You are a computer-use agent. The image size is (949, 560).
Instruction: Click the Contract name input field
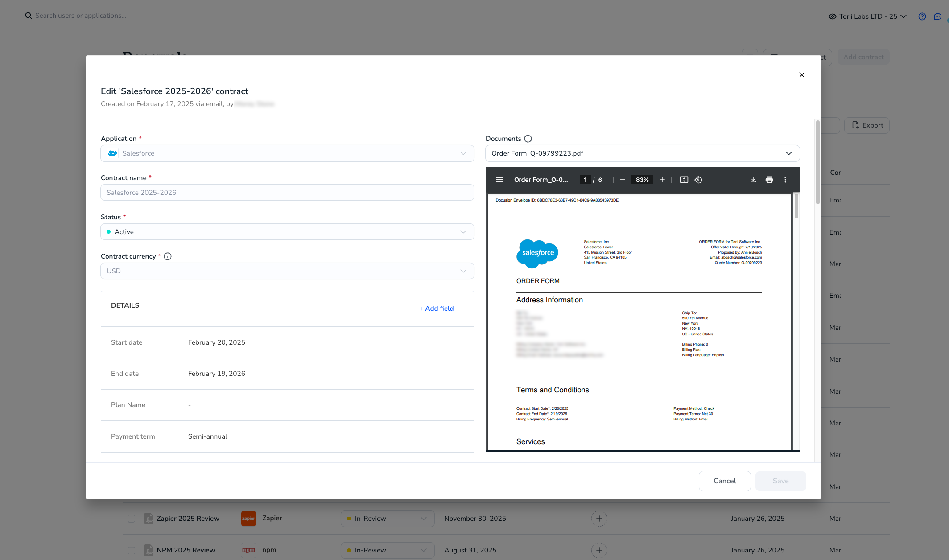287,193
